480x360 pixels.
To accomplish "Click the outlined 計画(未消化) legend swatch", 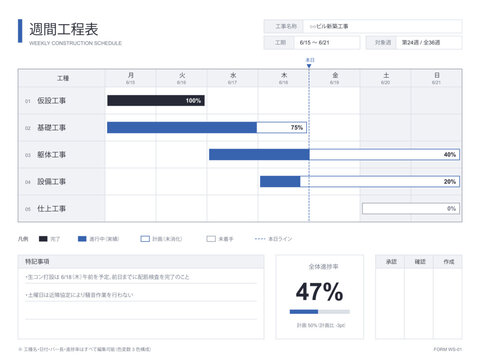I will [x=145, y=239].
